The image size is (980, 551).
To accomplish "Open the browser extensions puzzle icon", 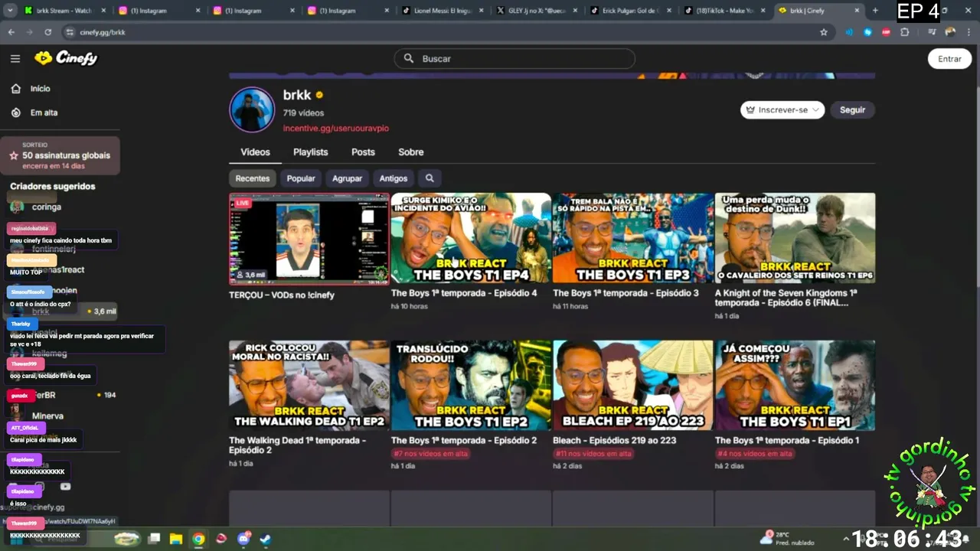I will (x=905, y=32).
